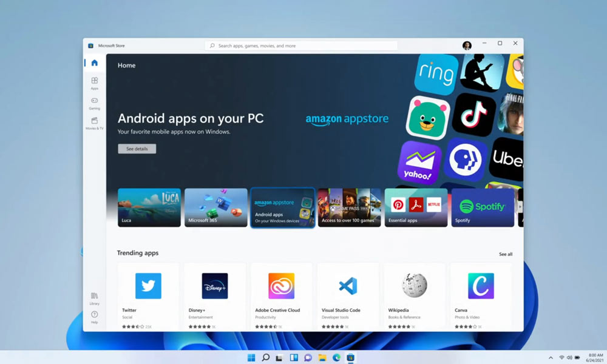Click the Final Fantasy app icon
Viewport: 607px width, 364px height.
pos(510,113)
